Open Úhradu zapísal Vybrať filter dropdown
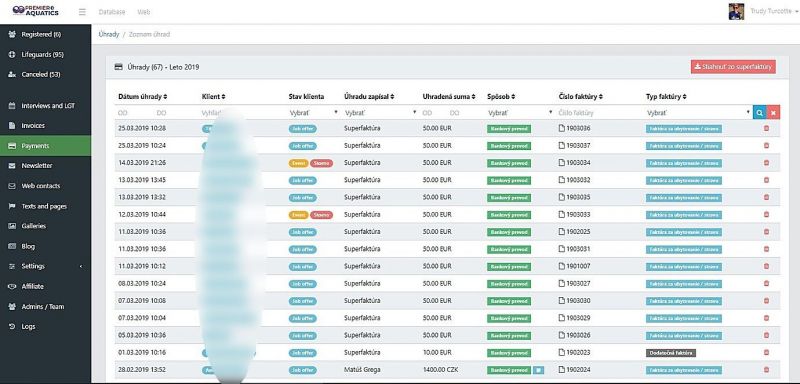 click(x=381, y=112)
